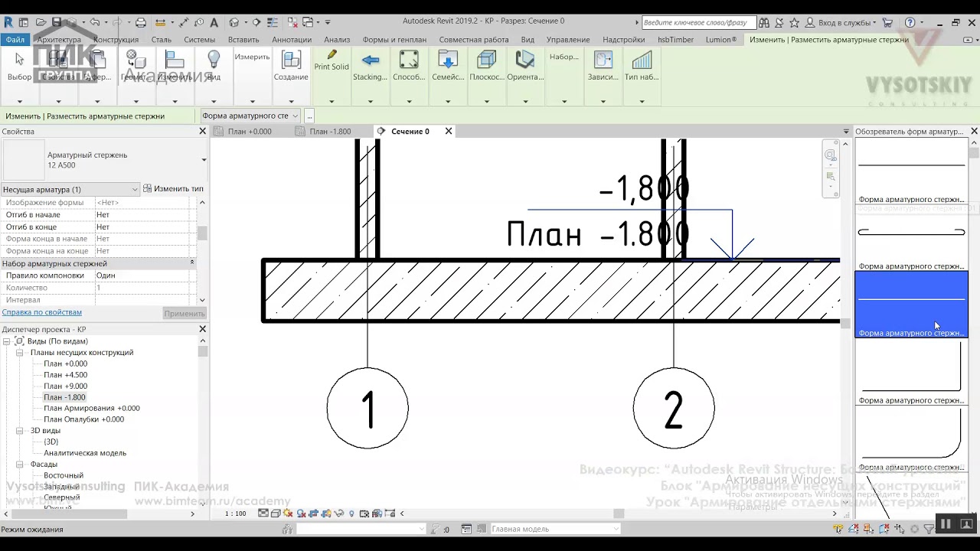Viewport: 980px width, 551px height.
Task: Open the Справка по свойствам link
Action: pos(42,312)
